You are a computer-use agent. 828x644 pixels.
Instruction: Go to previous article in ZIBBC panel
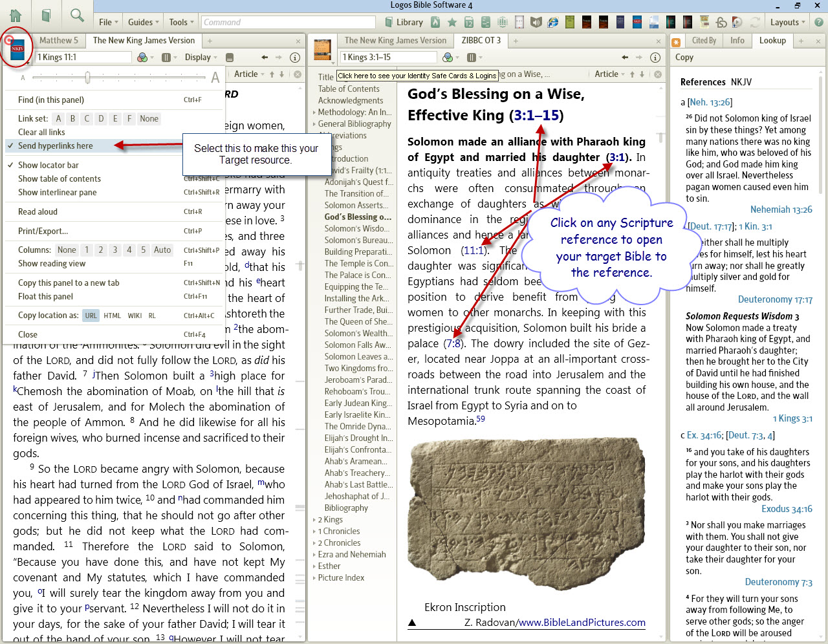[x=632, y=74]
